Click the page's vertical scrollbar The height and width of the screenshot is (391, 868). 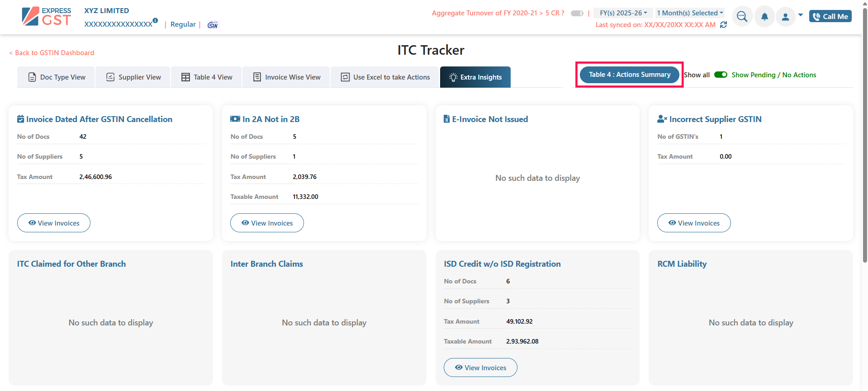[x=865, y=136]
